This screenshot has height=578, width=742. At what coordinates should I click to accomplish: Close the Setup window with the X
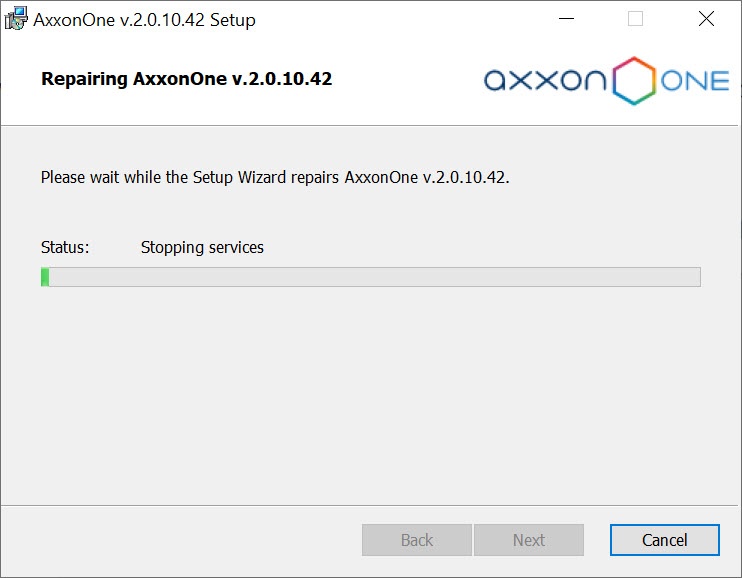click(706, 19)
